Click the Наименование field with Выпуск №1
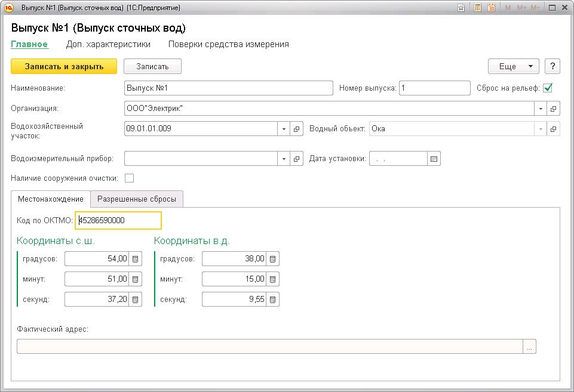This screenshot has width=574, height=392. 229,88
